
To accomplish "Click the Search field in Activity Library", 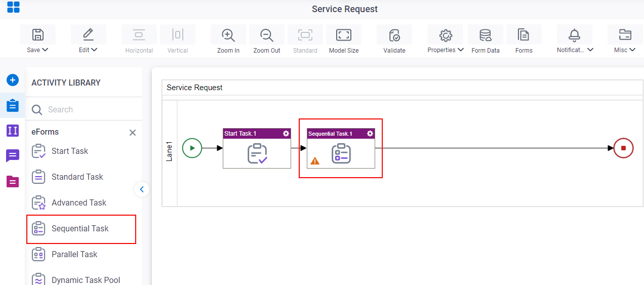I will tap(84, 109).
